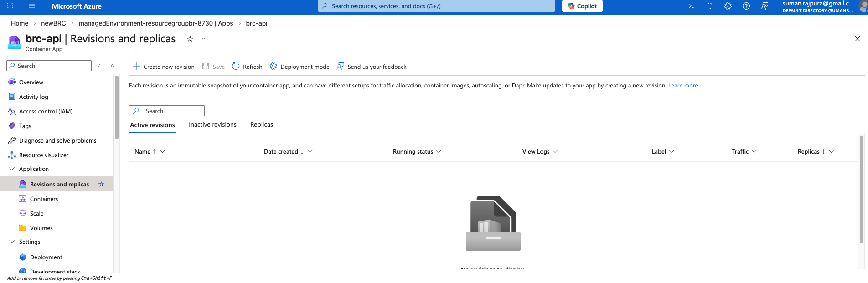This screenshot has height=283, width=868.
Task: Click the Save toolbar button
Action: click(x=213, y=67)
